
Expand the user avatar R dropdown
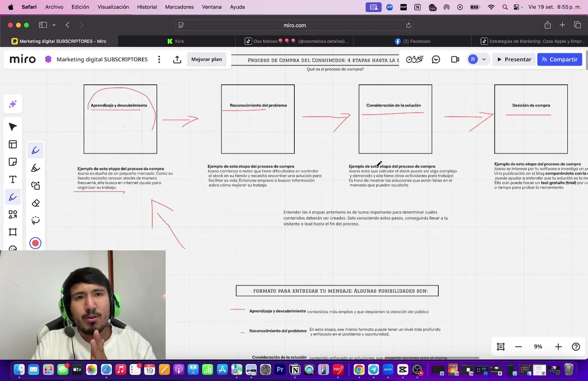(x=484, y=59)
